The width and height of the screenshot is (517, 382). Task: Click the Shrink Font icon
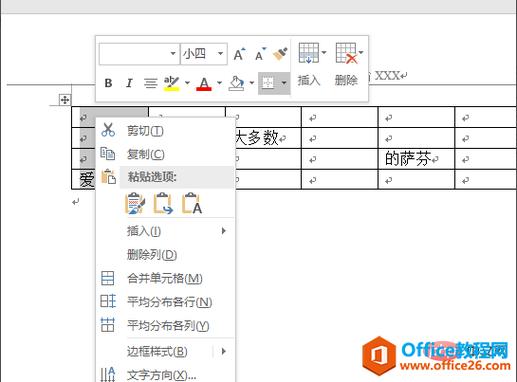(x=260, y=54)
